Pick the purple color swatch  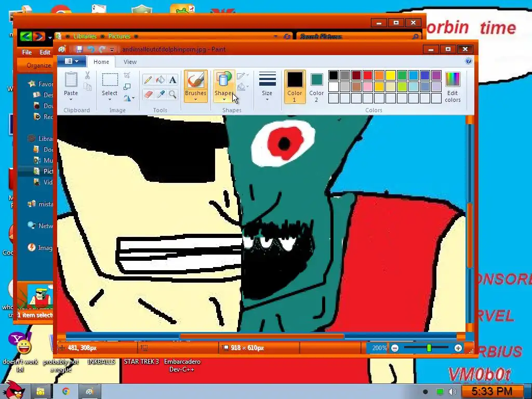coord(436,75)
